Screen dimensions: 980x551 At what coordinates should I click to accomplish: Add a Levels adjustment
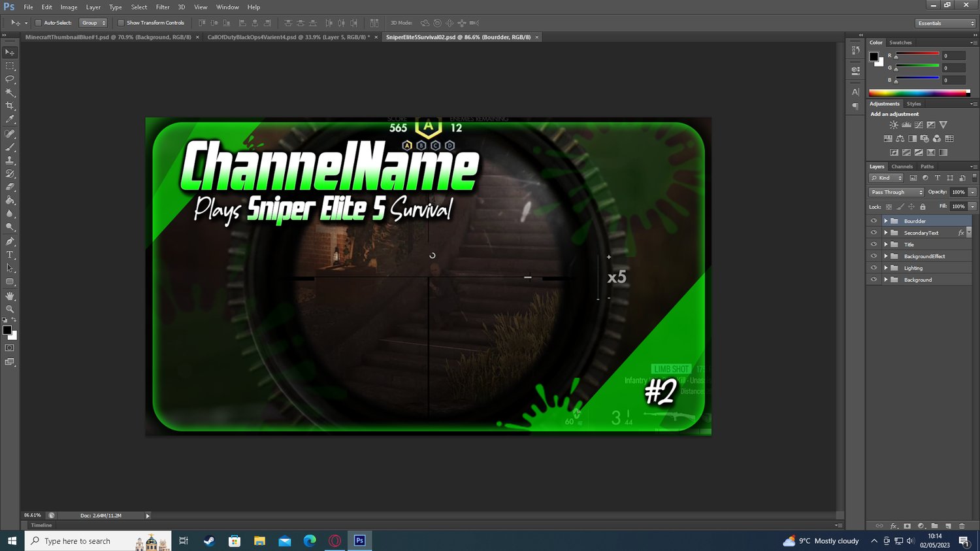[906, 125]
